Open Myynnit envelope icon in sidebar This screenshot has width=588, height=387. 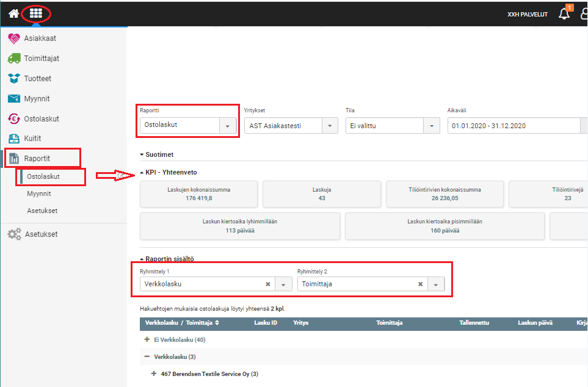(14, 99)
